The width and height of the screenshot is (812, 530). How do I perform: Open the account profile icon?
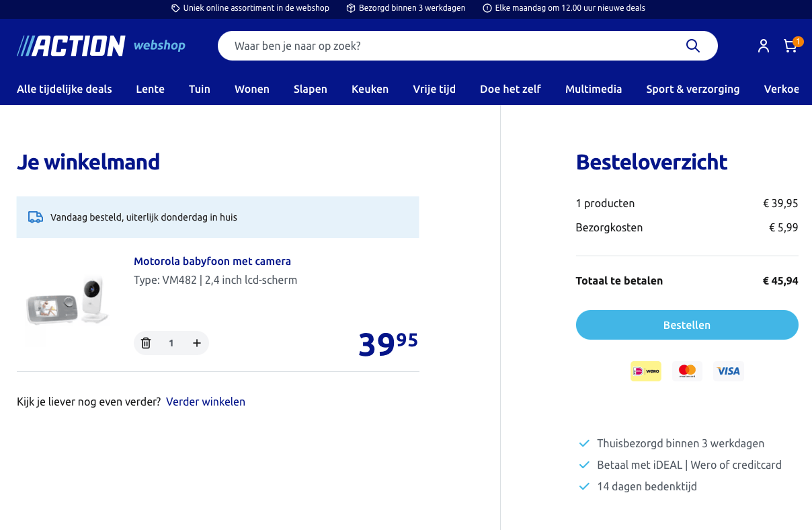(x=763, y=46)
